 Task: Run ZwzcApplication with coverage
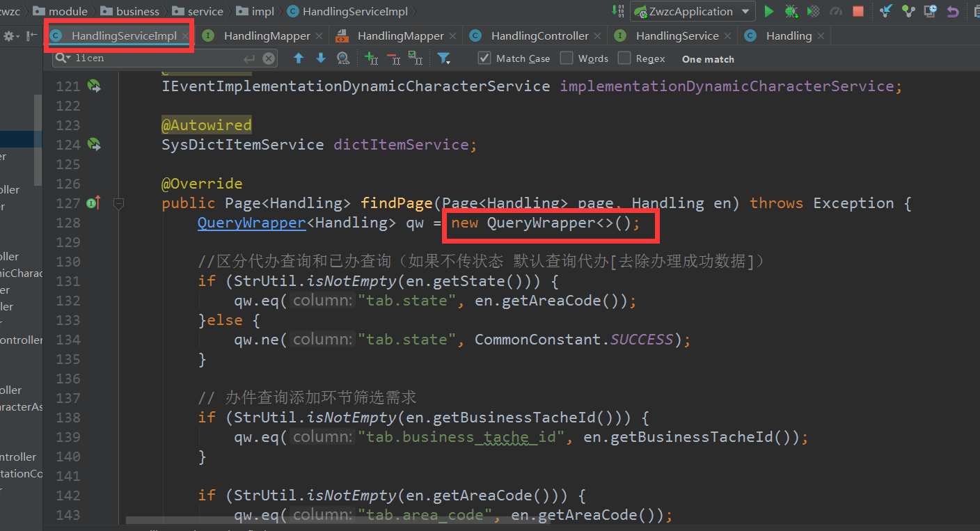814,11
